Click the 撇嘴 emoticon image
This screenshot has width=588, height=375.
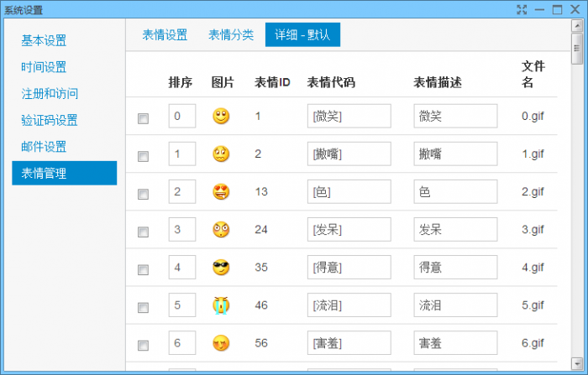coord(221,154)
